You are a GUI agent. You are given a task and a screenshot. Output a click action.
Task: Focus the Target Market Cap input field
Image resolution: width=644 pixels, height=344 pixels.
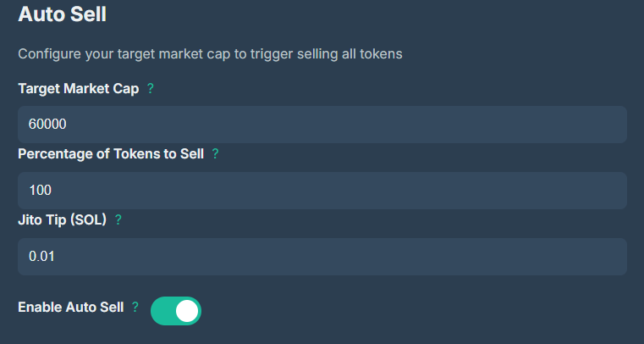click(322, 125)
